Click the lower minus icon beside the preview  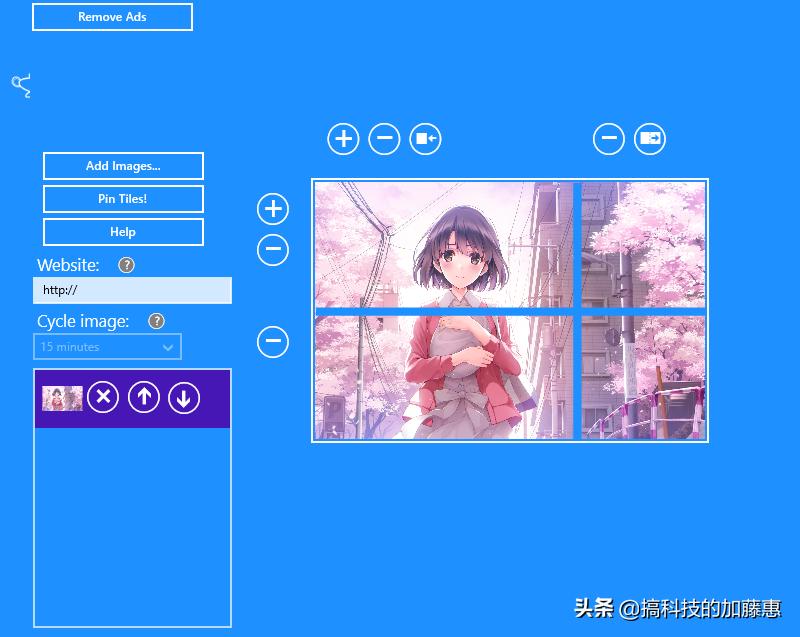tap(273, 342)
